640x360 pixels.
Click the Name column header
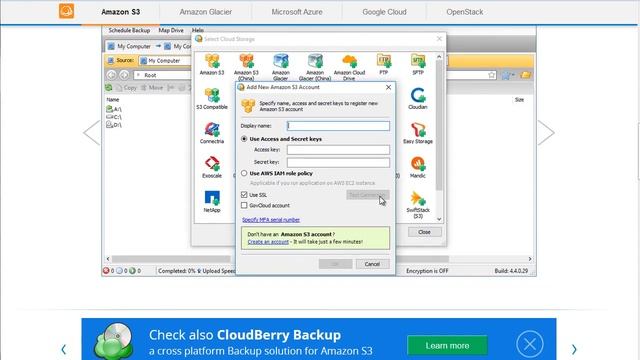tap(113, 100)
